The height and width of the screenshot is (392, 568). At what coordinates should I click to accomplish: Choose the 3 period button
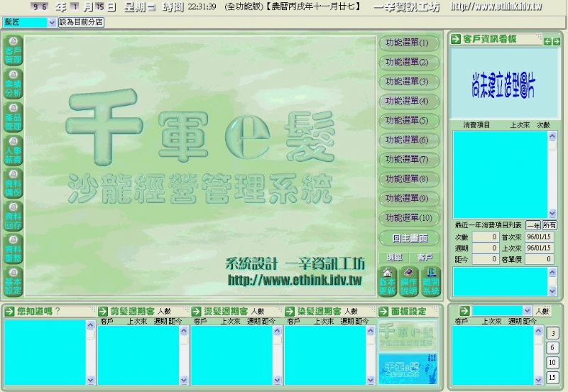pyautogui.click(x=552, y=333)
